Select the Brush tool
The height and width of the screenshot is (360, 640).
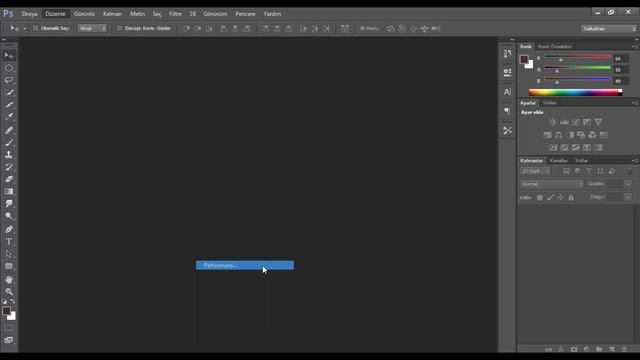coord(9,142)
